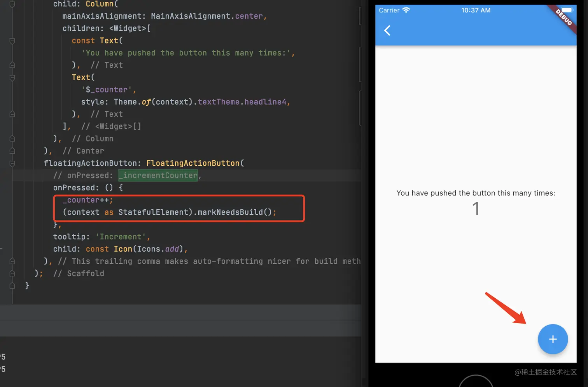Image resolution: width=588 pixels, height=387 pixels.
Task: Toggle the fold marker at '), // Column'
Action: (x=12, y=139)
